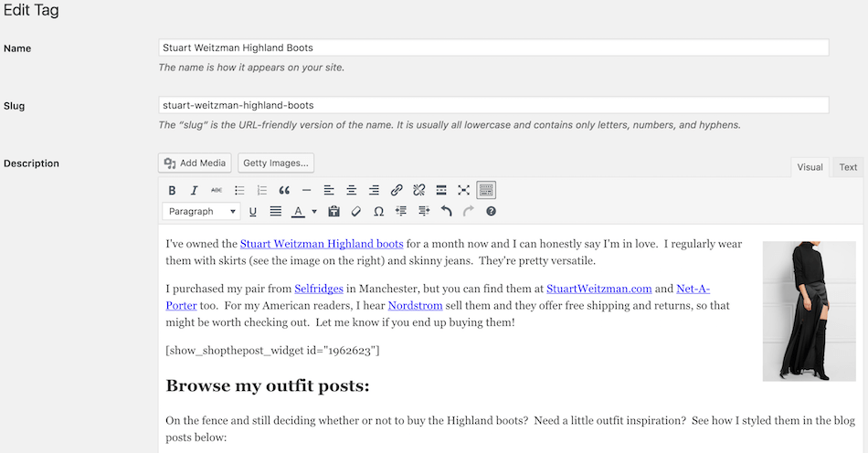The height and width of the screenshot is (453, 868).
Task: Click the 'Edit Tag' page heading
Action: (x=32, y=11)
